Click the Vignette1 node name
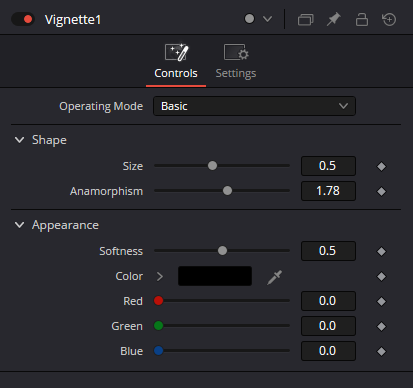The width and height of the screenshot is (413, 388). [x=73, y=20]
